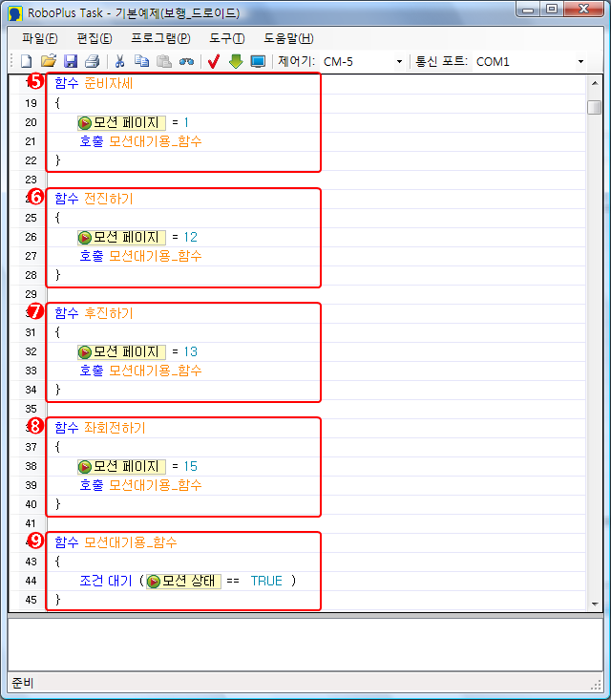Click function name 준비자세
This screenshot has width=611, height=700.
[x=109, y=83]
